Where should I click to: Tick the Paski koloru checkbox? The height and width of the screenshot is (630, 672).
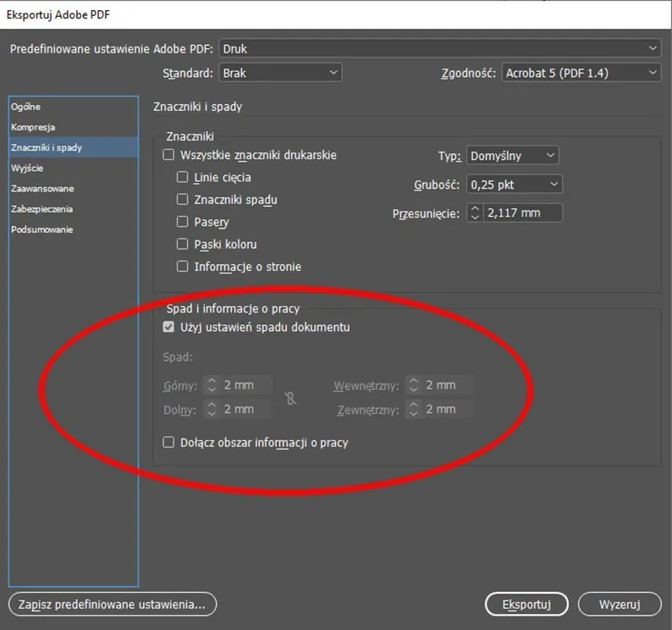(x=182, y=244)
